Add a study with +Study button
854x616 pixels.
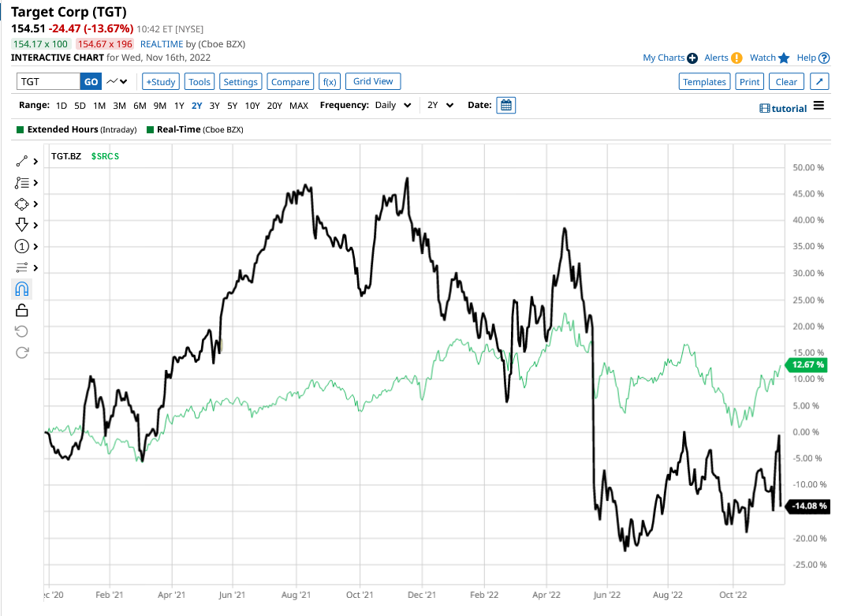point(161,82)
